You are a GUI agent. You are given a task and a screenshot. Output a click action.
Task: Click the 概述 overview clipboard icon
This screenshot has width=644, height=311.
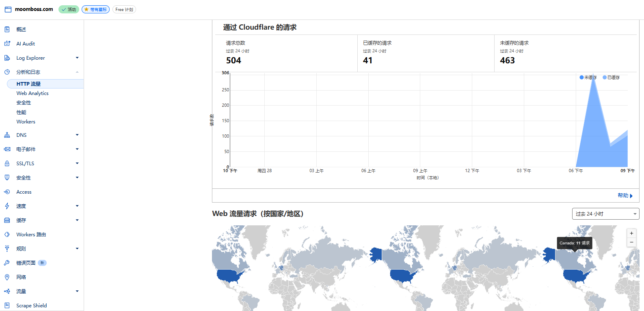point(7,29)
